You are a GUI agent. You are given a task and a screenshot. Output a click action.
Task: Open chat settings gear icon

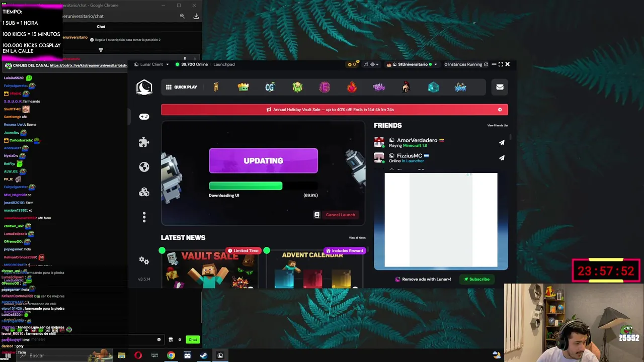pos(180,339)
